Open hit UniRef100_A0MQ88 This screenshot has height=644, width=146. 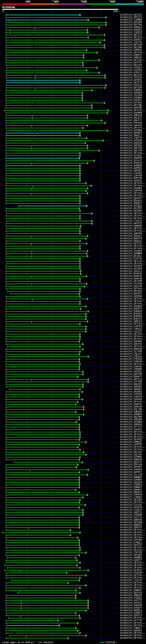point(131,165)
